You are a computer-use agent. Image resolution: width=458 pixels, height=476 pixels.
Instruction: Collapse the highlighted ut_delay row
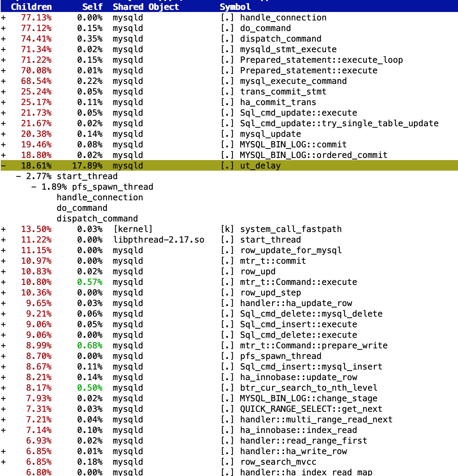[3, 166]
